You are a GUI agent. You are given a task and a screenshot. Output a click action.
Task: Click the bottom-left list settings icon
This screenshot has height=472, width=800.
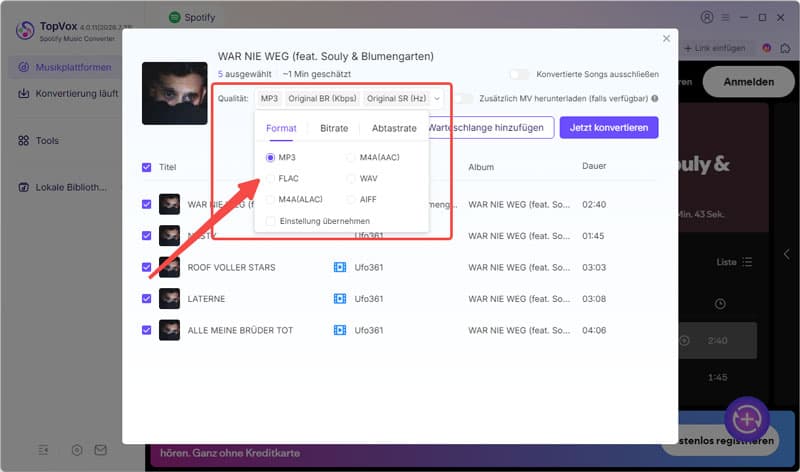click(43, 450)
